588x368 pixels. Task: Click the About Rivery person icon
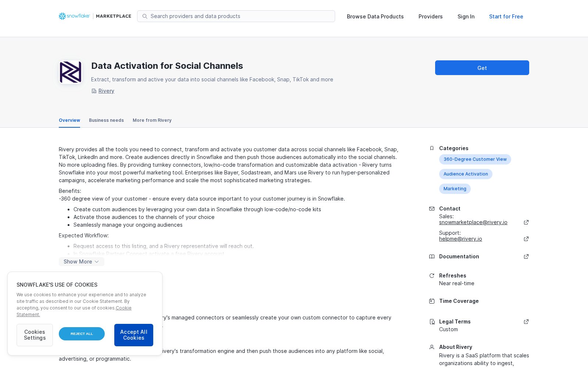coord(432,347)
